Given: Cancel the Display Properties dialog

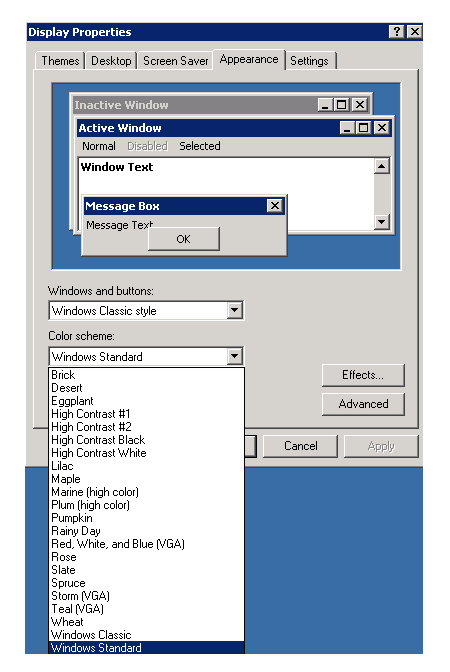Looking at the screenshot, I should 300,446.
